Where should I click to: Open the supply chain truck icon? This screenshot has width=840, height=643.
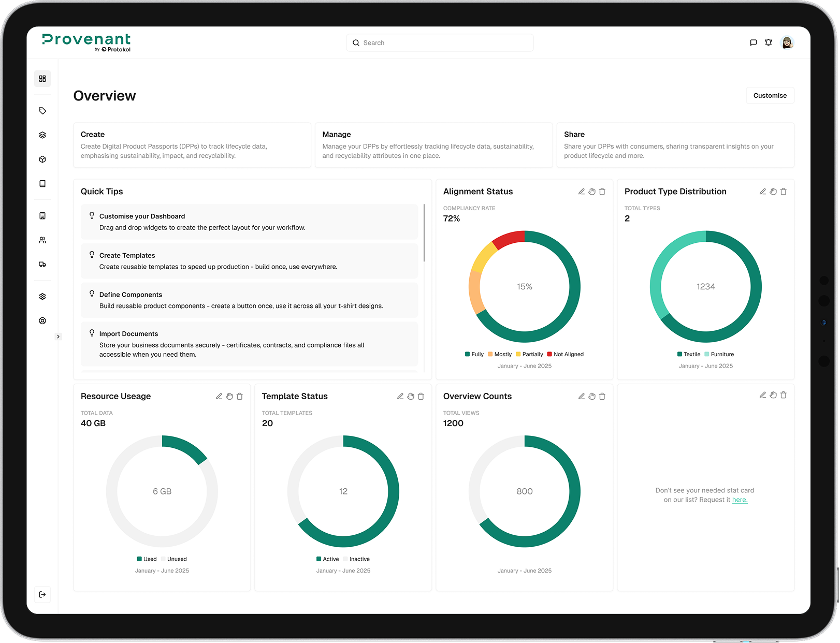coord(42,264)
